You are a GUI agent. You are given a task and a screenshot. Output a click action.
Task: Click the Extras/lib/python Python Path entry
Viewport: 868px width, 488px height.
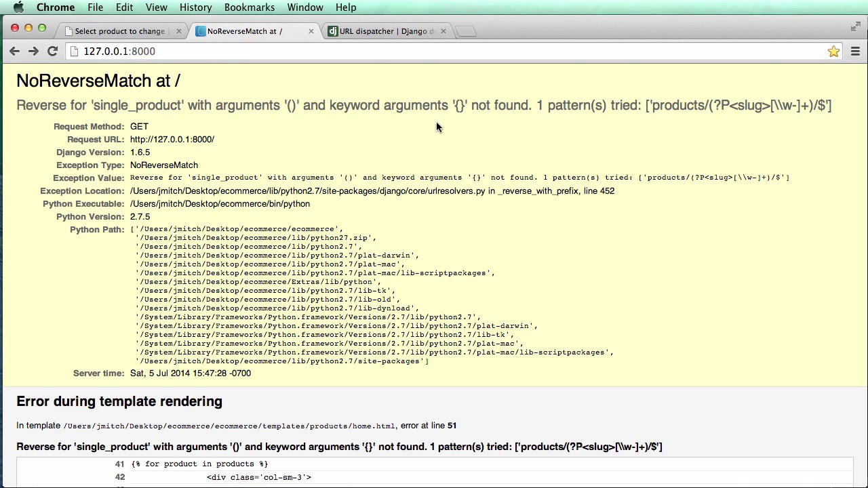click(x=258, y=282)
